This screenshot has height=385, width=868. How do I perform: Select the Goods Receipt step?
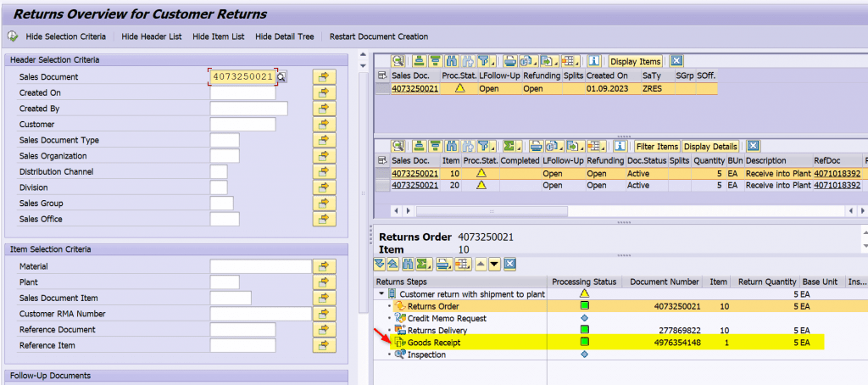click(x=433, y=343)
